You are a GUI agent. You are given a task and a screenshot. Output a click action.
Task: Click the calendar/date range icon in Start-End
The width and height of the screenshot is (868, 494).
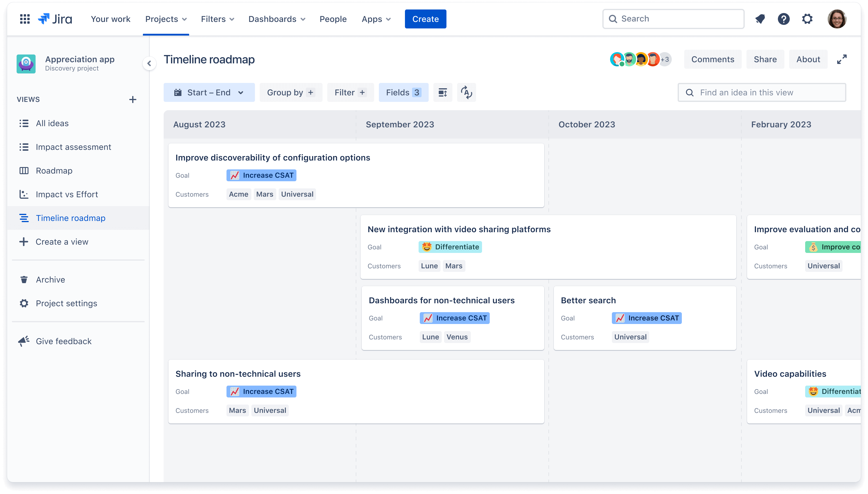[x=178, y=92]
